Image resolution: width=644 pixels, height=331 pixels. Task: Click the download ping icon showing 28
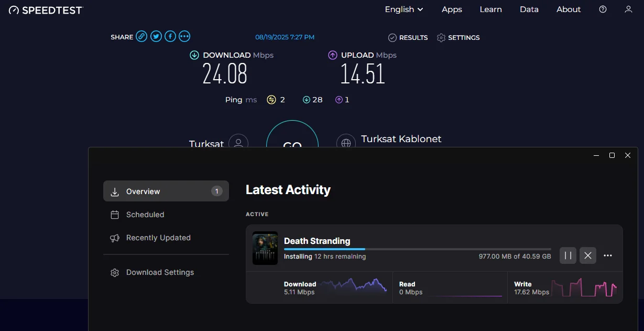[x=307, y=100]
